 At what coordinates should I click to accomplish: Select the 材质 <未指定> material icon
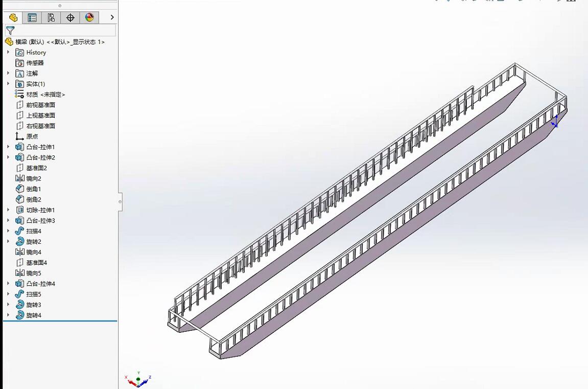[19, 94]
